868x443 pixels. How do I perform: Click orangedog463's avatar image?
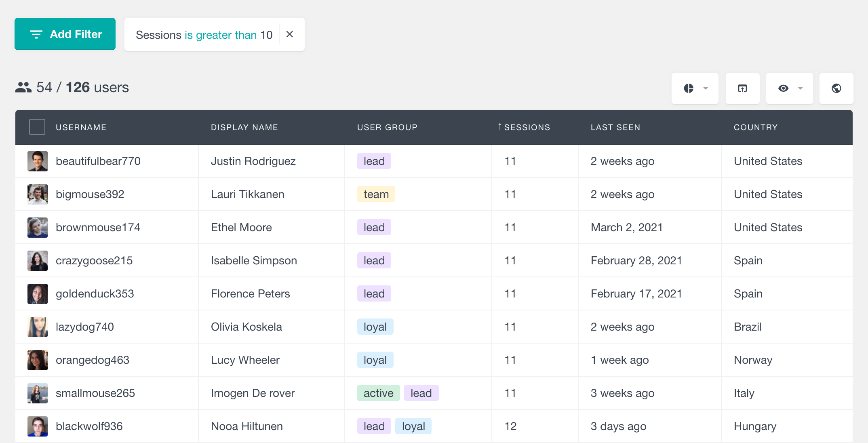pyautogui.click(x=38, y=360)
